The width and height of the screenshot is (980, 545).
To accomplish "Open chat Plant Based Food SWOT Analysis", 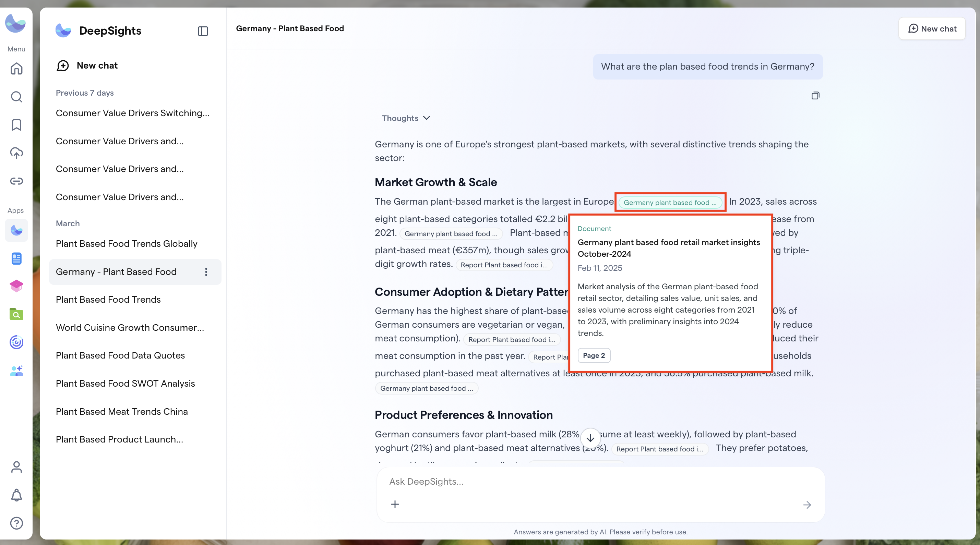I will coord(135,384).
